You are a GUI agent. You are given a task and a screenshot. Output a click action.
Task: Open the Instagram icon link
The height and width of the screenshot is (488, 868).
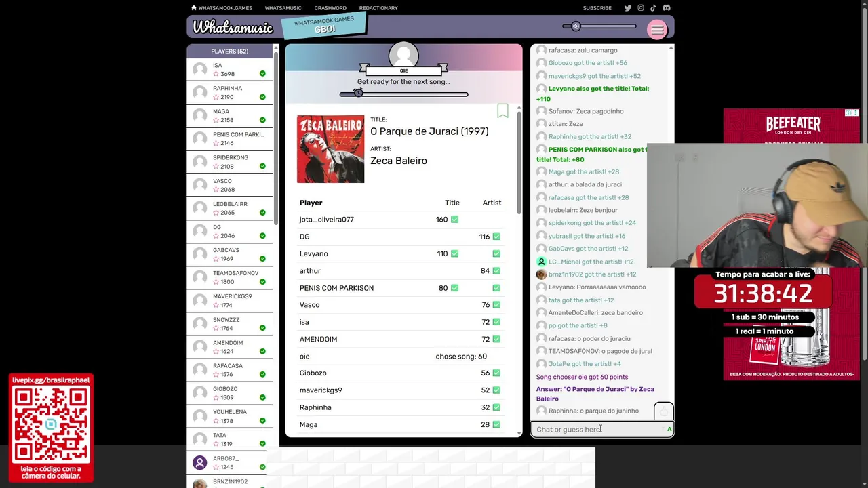point(640,8)
